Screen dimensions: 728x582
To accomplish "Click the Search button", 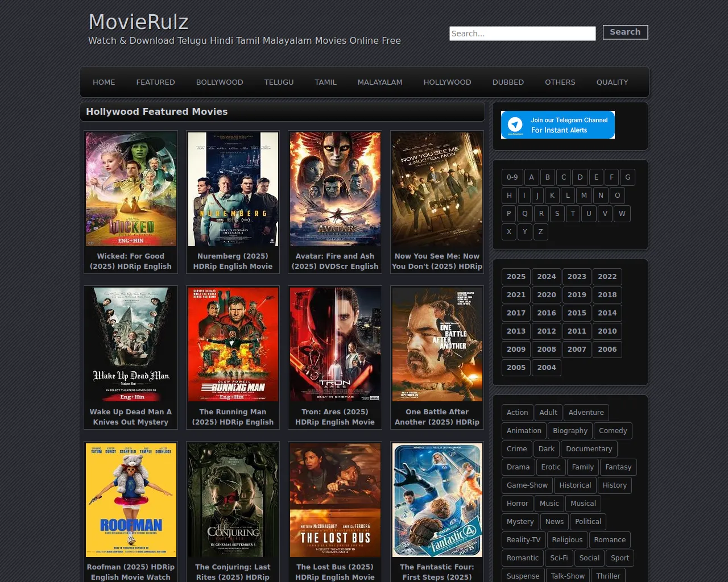I will tap(625, 32).
